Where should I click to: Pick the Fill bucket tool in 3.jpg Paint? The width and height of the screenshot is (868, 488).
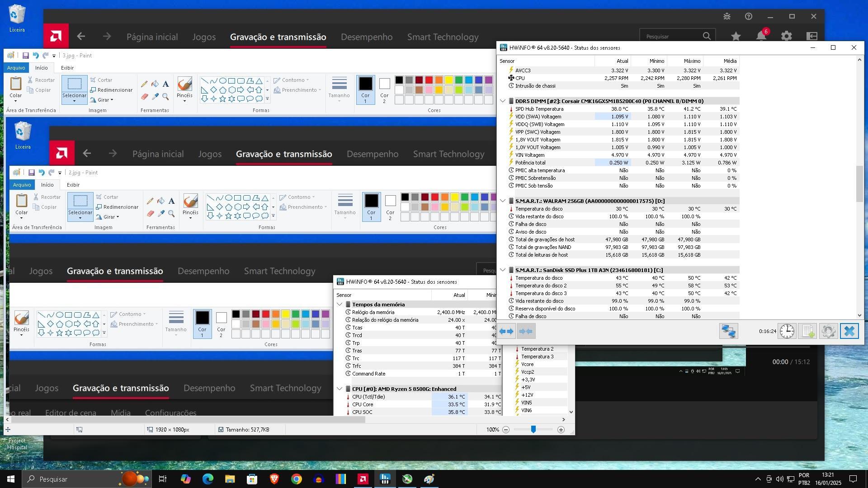pos(155,84)
